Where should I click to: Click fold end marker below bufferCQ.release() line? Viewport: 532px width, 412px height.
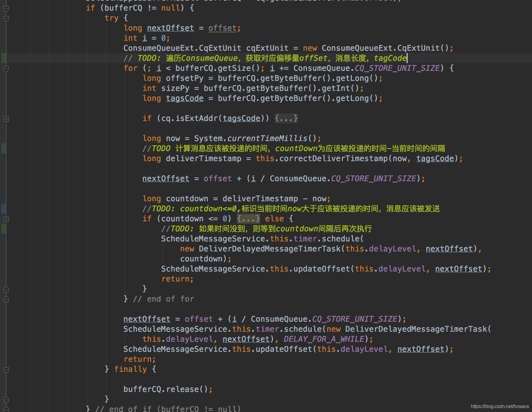point(6,400)
